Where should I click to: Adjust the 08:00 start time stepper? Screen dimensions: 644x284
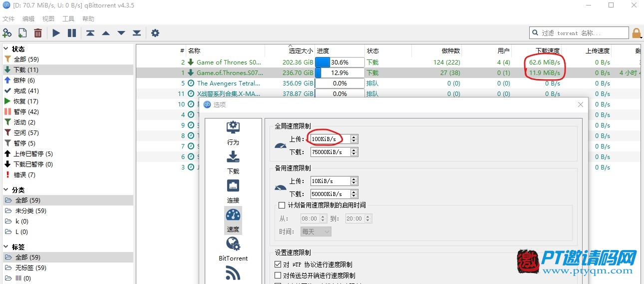tap(323, 218)
